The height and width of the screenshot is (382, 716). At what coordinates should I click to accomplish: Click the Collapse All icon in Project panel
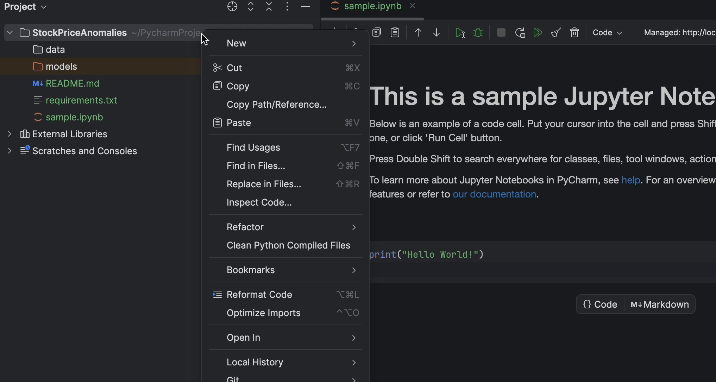click(x=269, y=7)
